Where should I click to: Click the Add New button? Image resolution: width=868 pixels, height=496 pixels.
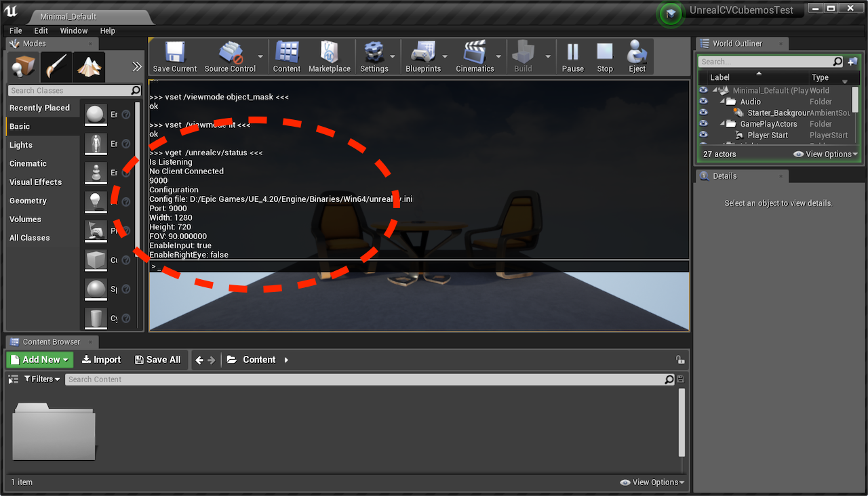coord(40,360)
